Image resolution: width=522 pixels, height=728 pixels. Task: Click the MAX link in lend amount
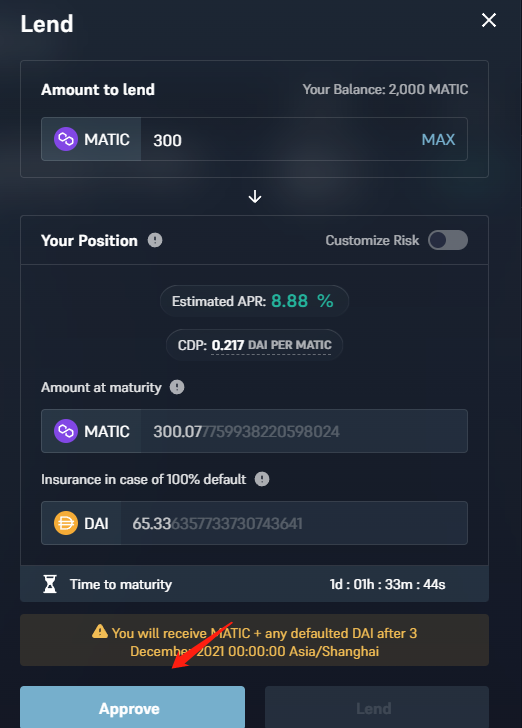click(438, 139)
